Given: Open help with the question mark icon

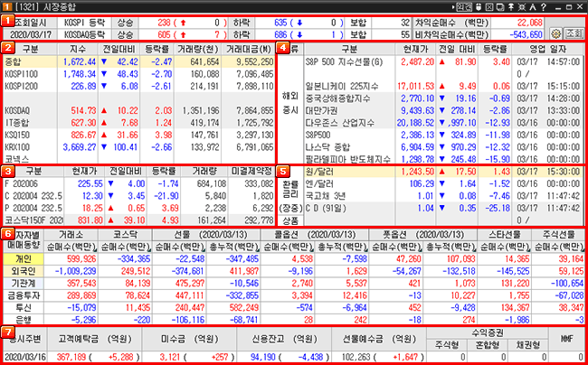Looking at the screenshot, I should point(543,6).
